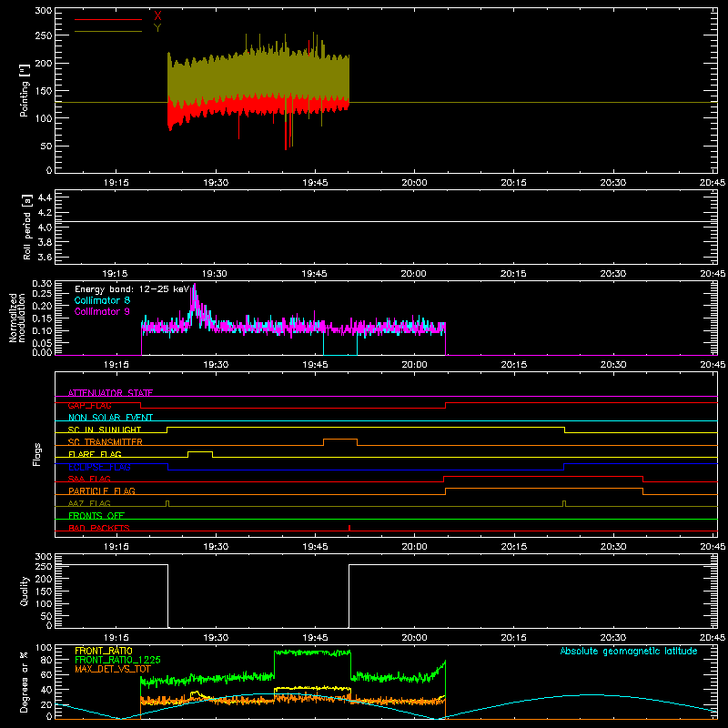Click the BAD_PACKETS flag label
The height and width of the screenshot is (728, 728).
[x=99, y=528]
